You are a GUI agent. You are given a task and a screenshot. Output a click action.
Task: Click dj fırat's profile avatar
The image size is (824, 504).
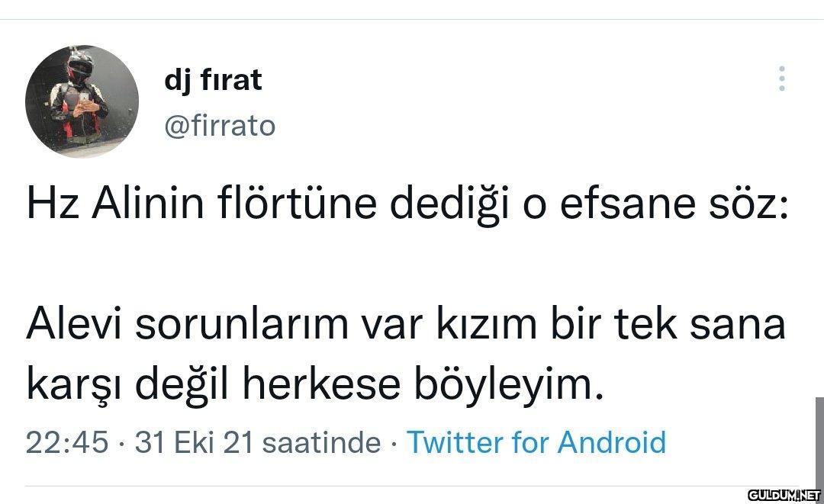(x=82, y=100)
